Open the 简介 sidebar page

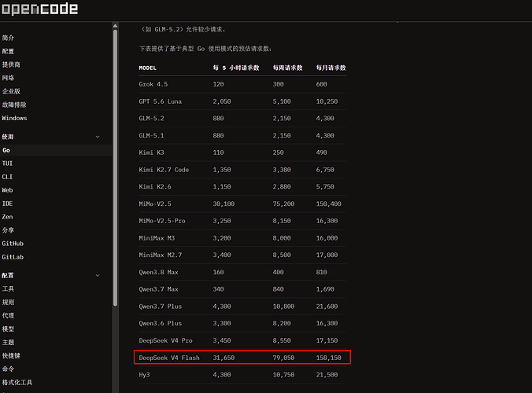click(x=8, y=38)
